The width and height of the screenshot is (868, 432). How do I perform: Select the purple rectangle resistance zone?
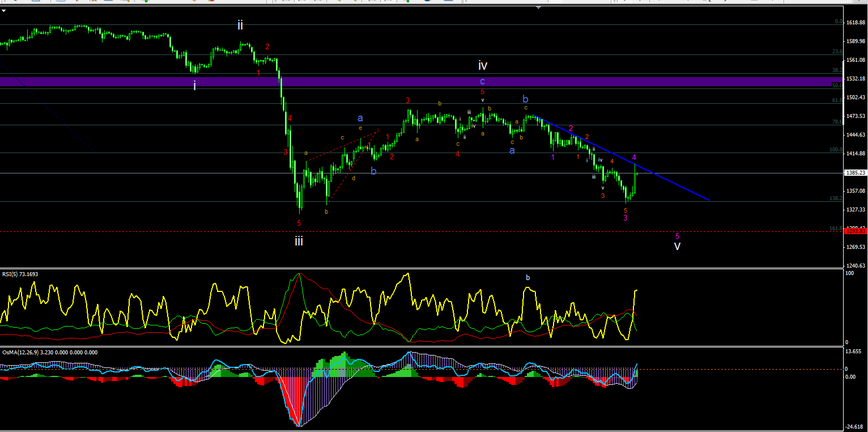(422, 82)
